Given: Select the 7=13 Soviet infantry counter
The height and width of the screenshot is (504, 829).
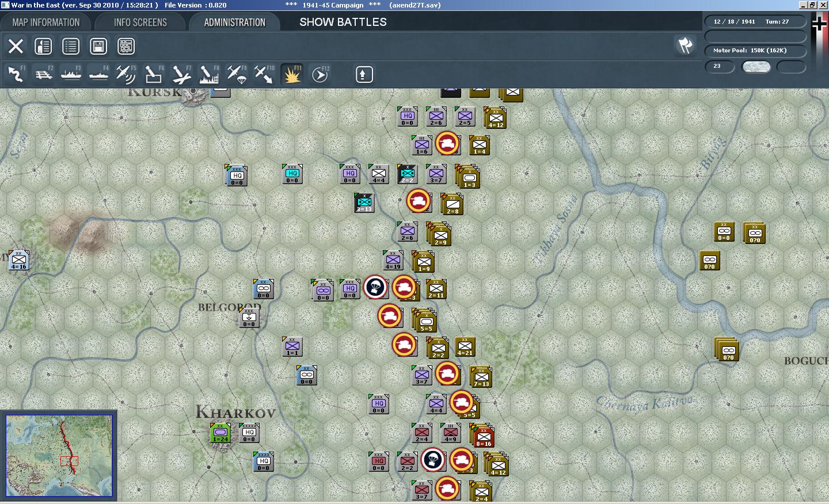Looking at the screenshot, I should 481,377.
